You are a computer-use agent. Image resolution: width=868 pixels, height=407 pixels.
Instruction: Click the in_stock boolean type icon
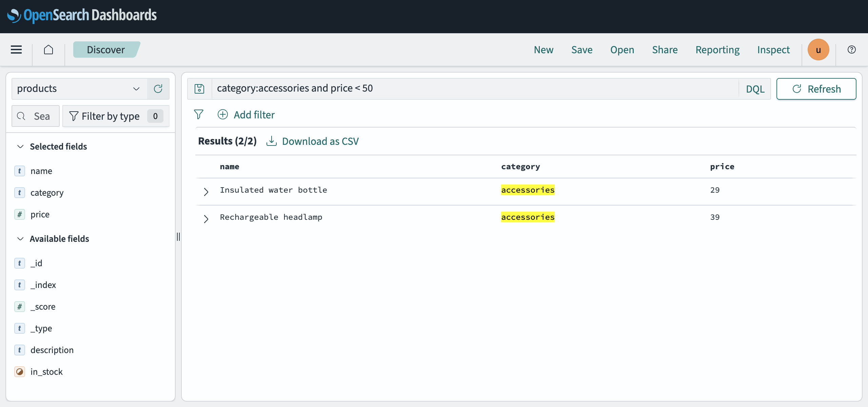coord(20,372)
